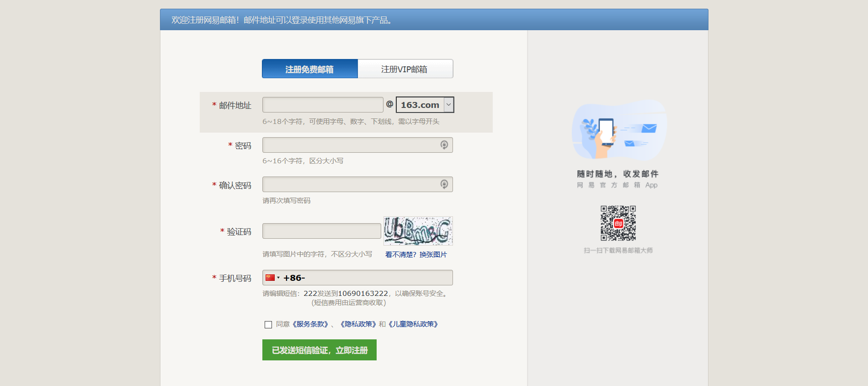Click the QR code for 网易邮箱大师
The image size is (868, 386).
(618, 223)
